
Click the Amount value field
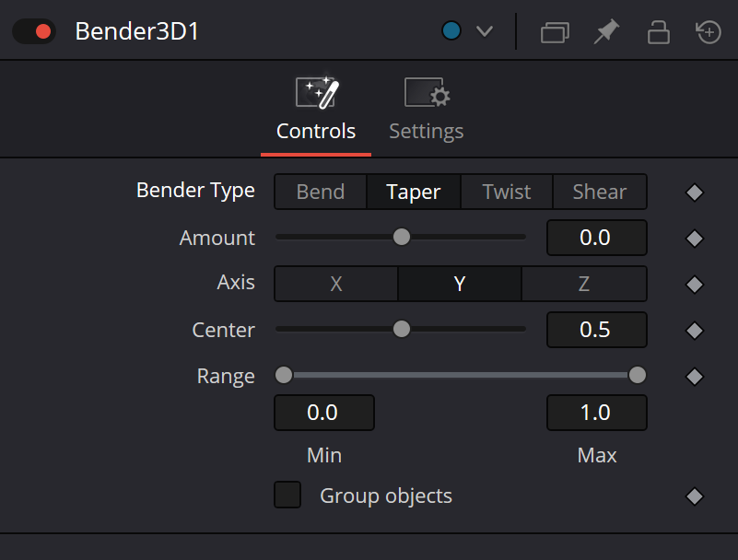point(596,238)
